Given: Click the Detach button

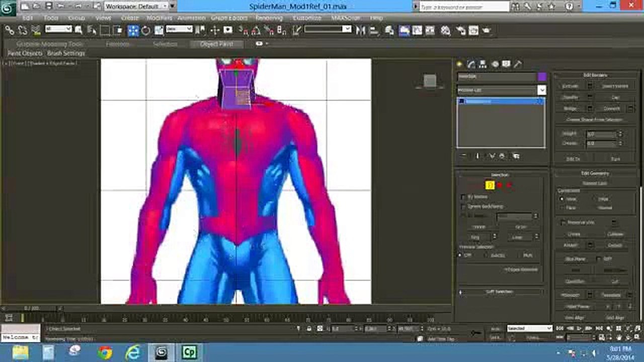Looking at the screenshot, I should pos(615,245).
